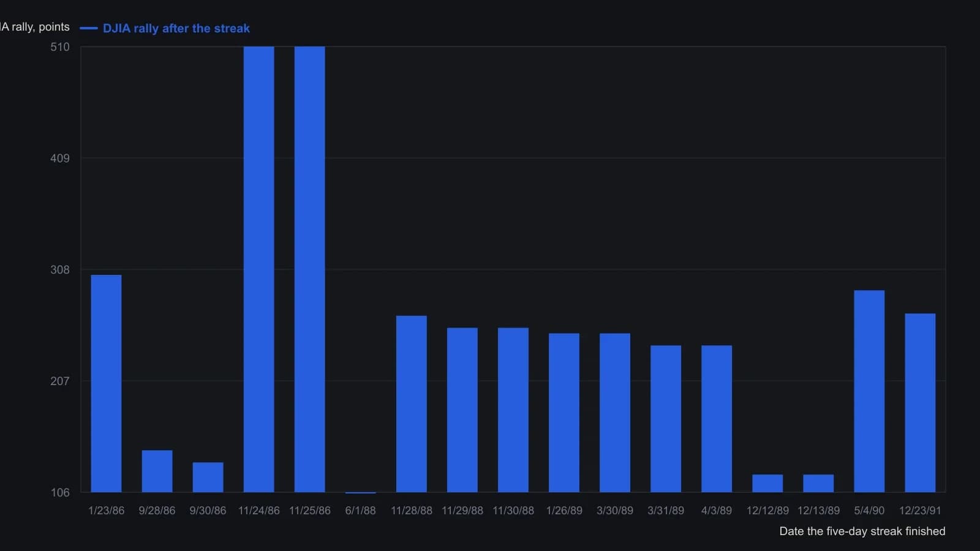
Task: Select the bar for 1/23/86
Action: click(106, 383)
